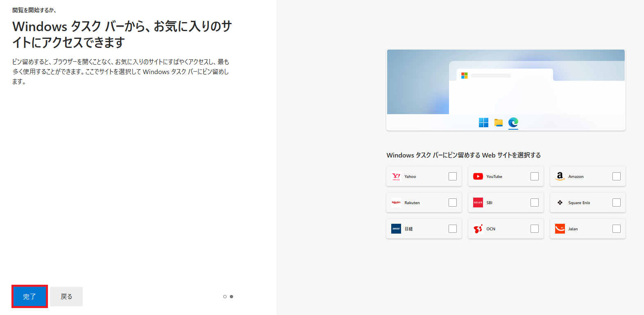The width and height of the screenshot is (644, 315).
Task: Tick the Rakuten checkbox
Action: 453,202
